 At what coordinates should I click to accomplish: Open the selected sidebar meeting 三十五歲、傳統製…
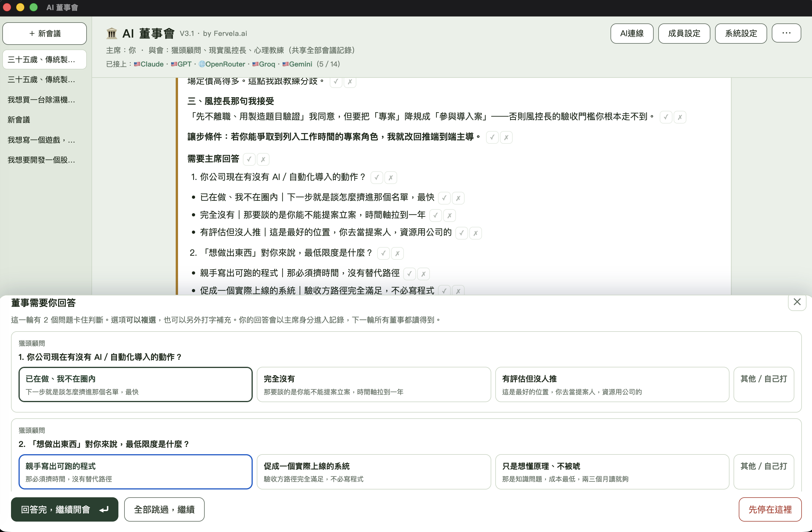click(x=45, y=60)
